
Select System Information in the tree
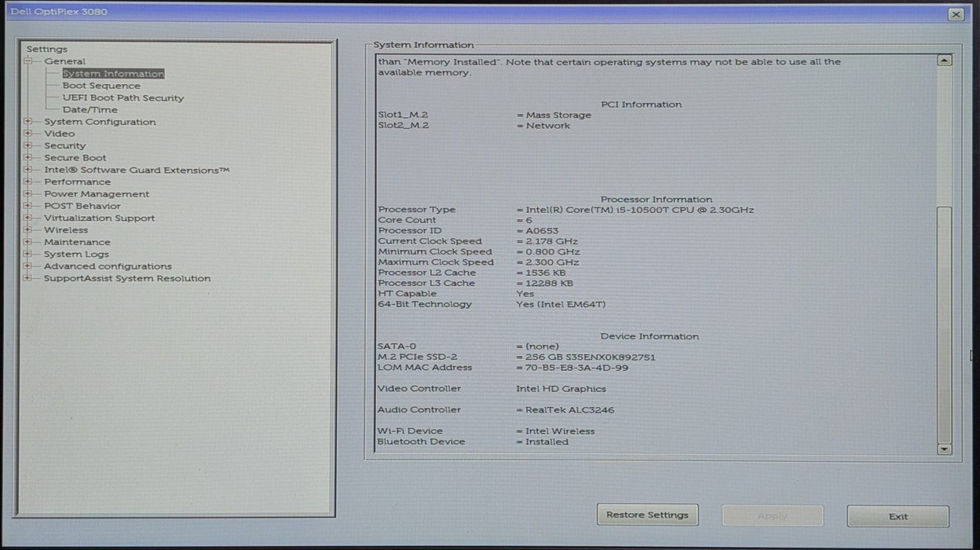pyautogui.click(x=113, y=74)
